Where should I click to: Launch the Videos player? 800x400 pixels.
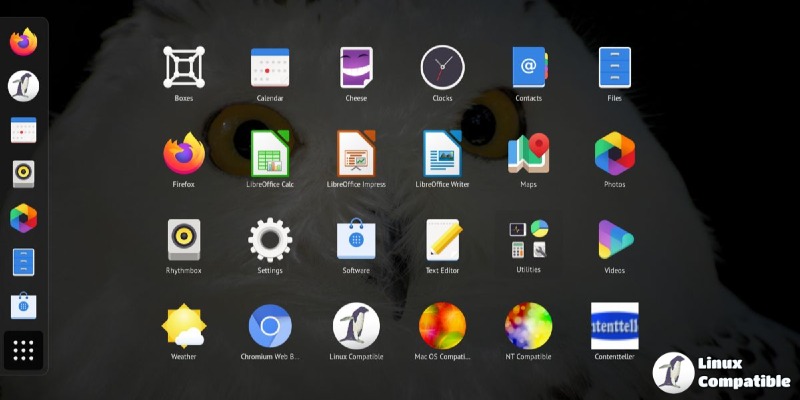coord(614,240)
